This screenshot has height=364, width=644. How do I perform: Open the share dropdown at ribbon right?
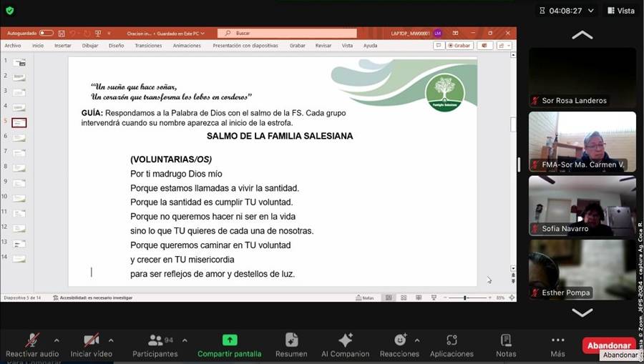click(x=504, y=46)
